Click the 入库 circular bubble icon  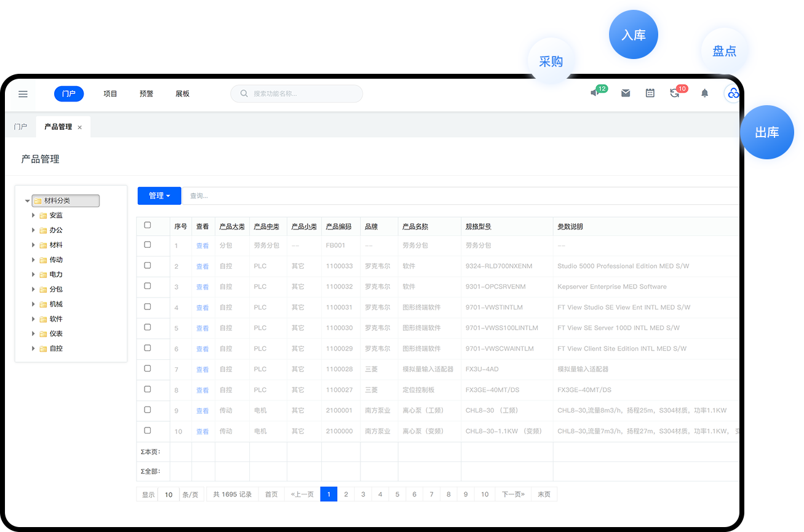tap(633, 35)
